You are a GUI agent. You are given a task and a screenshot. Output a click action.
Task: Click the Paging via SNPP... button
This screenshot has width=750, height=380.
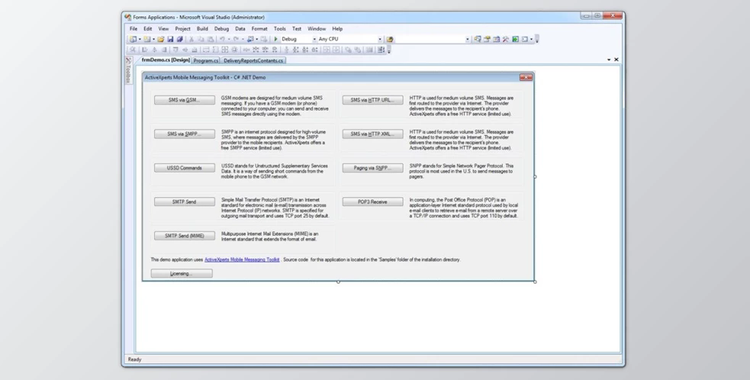tap(373, 168)
